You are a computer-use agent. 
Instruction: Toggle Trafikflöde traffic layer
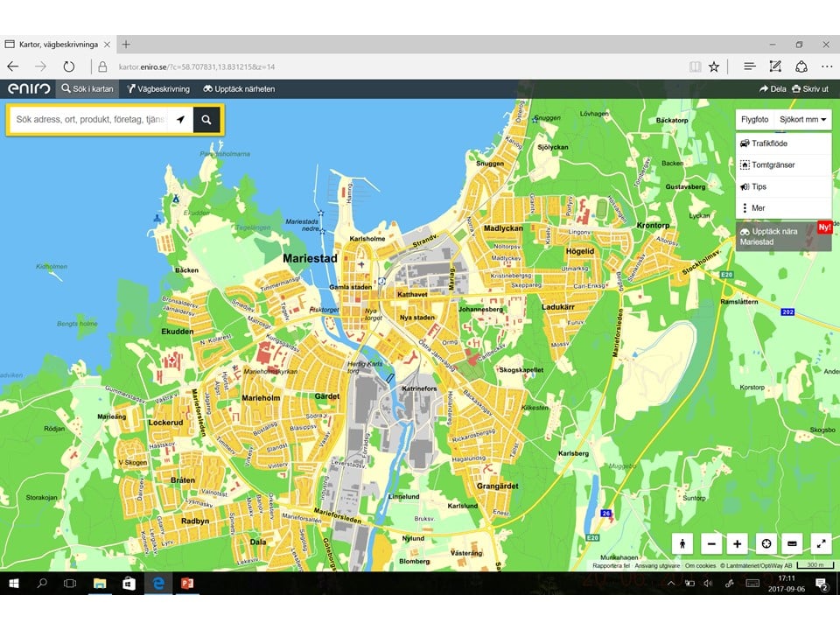[x=783, y=143]
